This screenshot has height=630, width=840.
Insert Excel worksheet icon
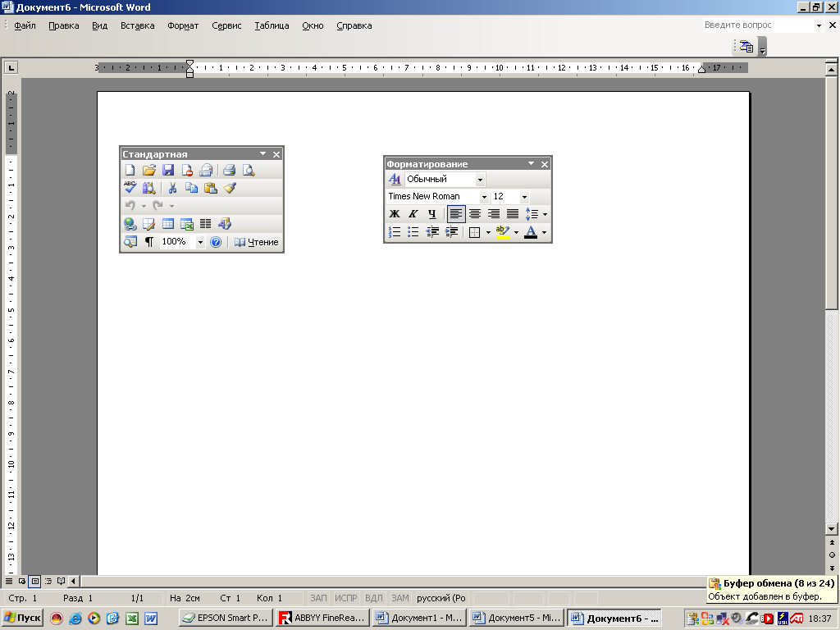[x=187, y=224]
